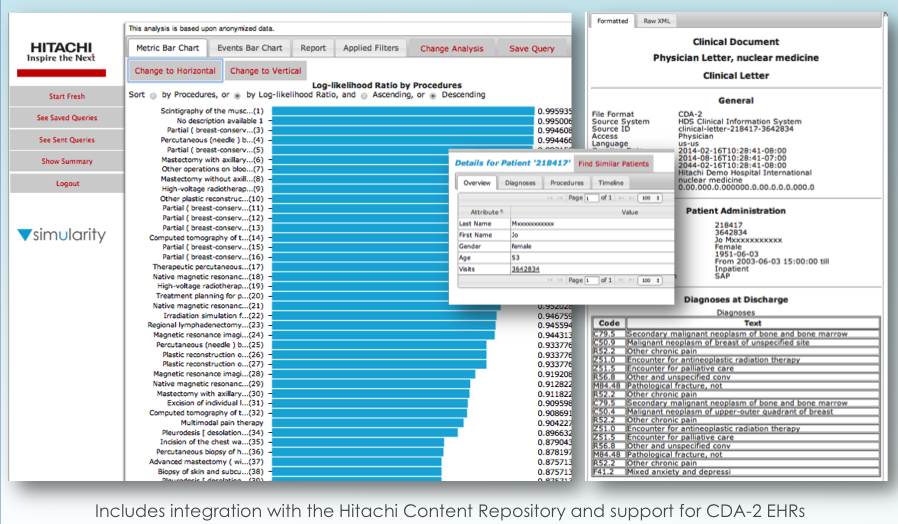Screen dimensions: 898x524
Task: Sort by the Attribute column header
Action: [484, 212]
